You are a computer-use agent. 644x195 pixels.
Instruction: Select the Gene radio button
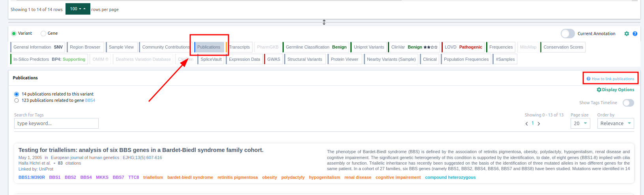43,34
